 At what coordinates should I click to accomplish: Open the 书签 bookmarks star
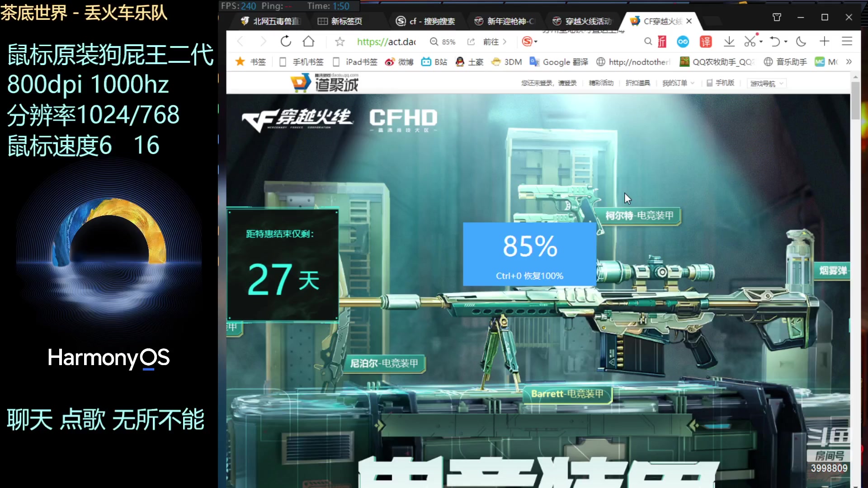point(251,62)
